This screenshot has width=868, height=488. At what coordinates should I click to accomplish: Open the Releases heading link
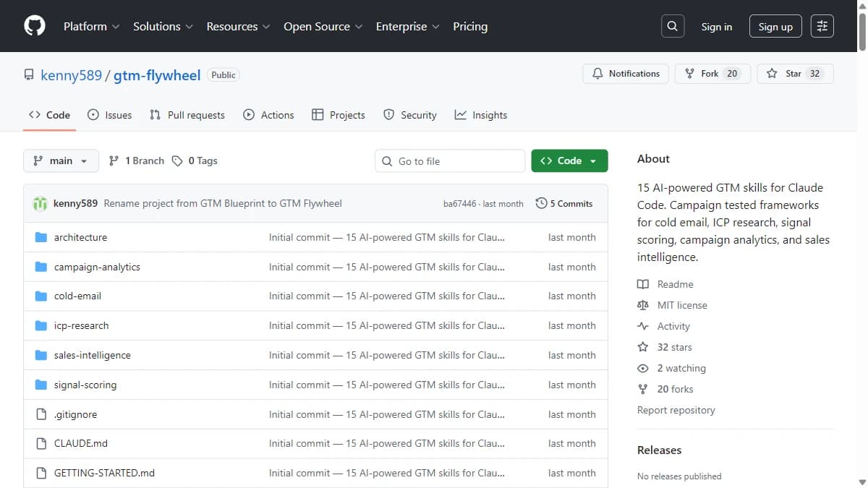(659, 450)
